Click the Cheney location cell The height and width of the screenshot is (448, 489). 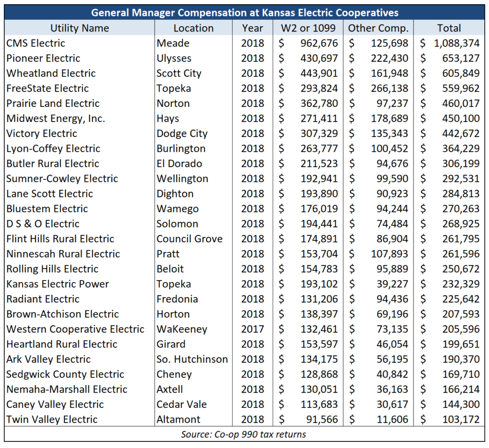coord(174,375)
